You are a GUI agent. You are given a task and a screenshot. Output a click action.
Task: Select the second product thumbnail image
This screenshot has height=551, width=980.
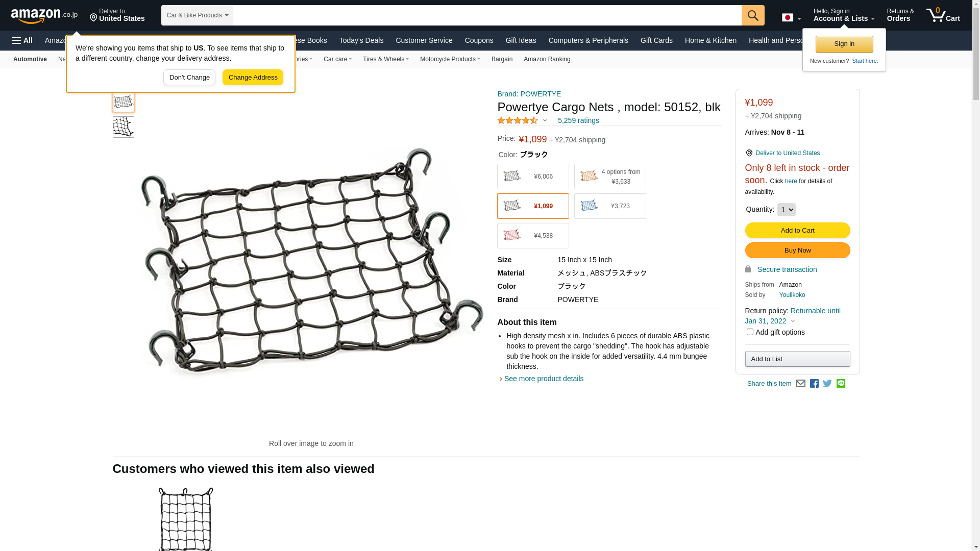pos(124,127)
